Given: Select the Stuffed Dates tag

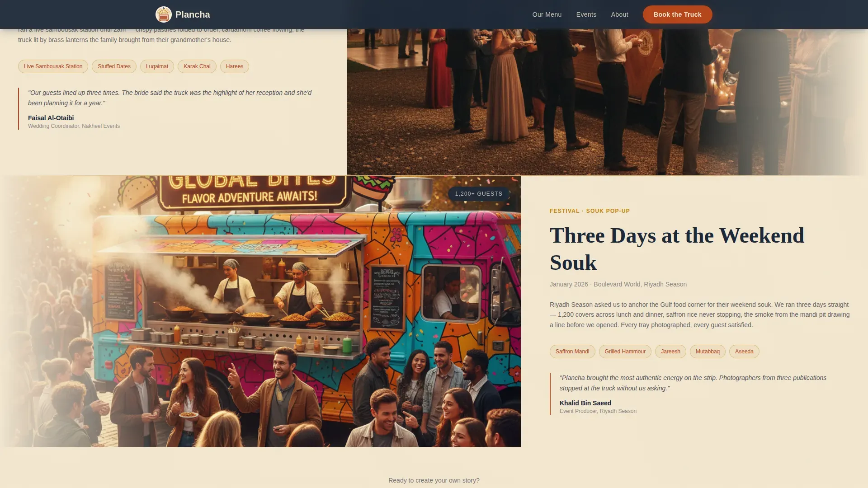Looking at the screenshot, I should (x=114, y=66).
